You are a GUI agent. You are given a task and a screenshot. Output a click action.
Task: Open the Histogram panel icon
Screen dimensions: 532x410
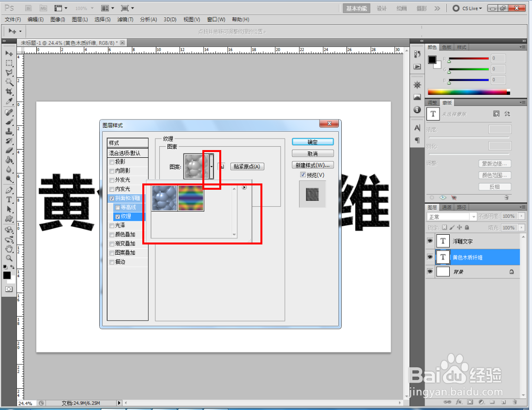pos(417,97)
